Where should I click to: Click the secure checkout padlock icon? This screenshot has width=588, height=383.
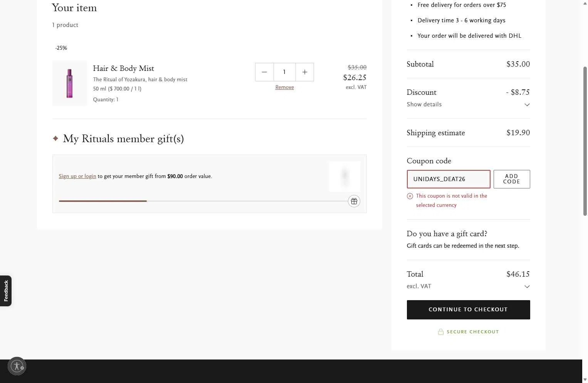point(441,332)
